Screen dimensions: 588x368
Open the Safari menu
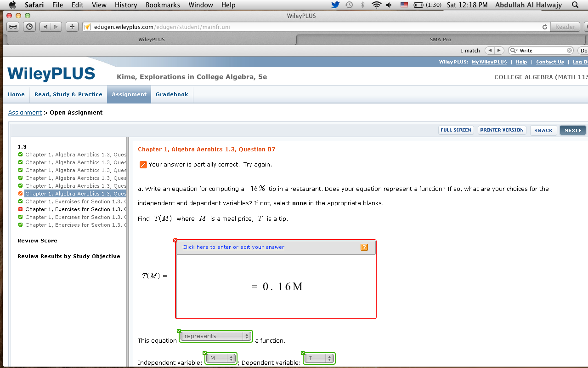[x=34, y=5]
